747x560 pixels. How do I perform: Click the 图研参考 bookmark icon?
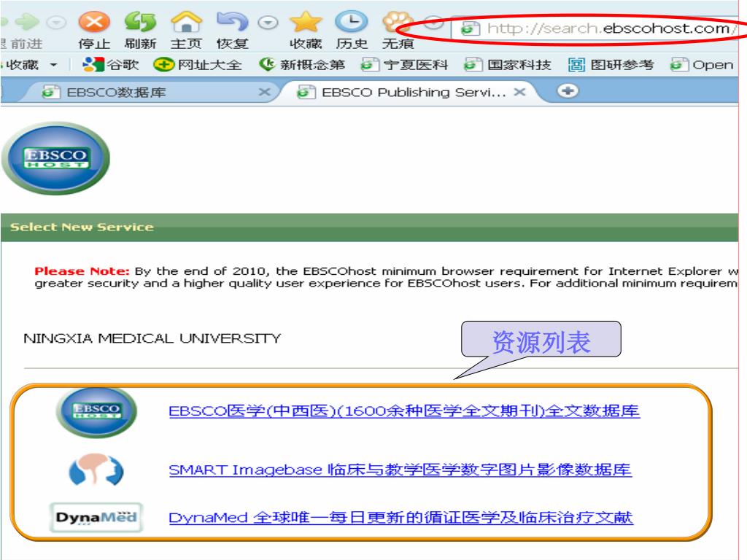(576, 64)
